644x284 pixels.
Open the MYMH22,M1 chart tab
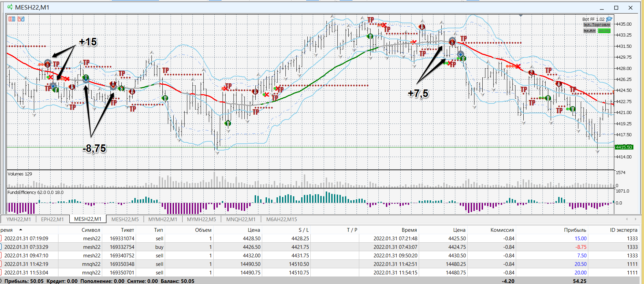pyautogui.click(x=163, y=219)
